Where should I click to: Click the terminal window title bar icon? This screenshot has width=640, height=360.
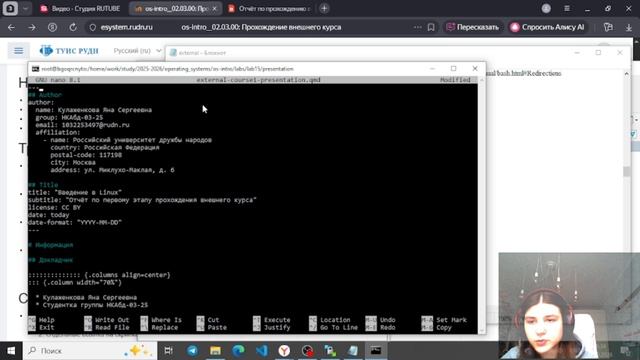[x=36, y=69]
